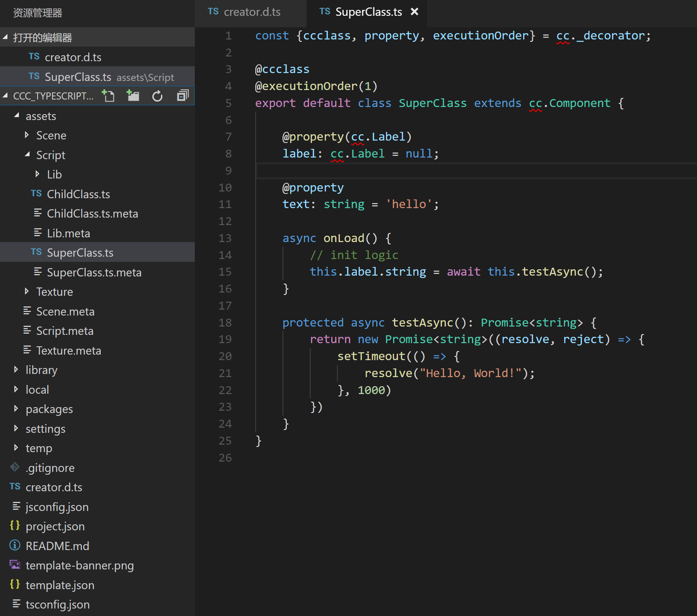697x616 pixels.
Task: Switch to the creator.d.ts tab
Action: pyautogui.click(x=251, y=12)
